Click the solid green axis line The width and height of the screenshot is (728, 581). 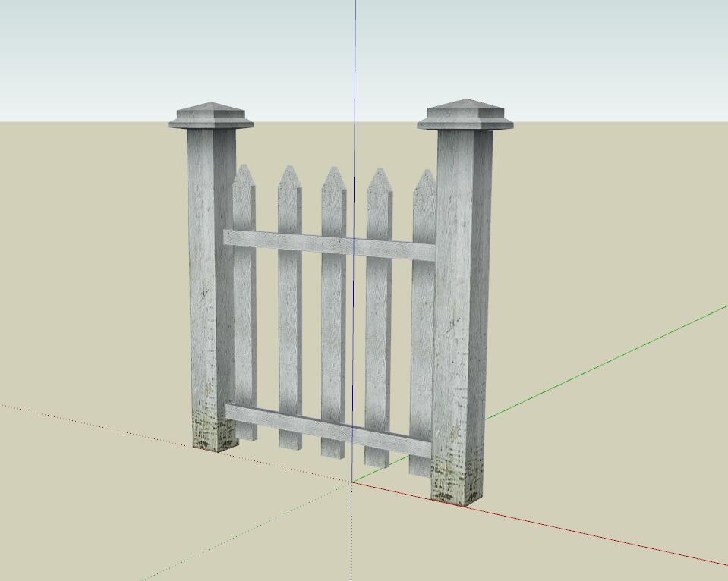[607, 363]
